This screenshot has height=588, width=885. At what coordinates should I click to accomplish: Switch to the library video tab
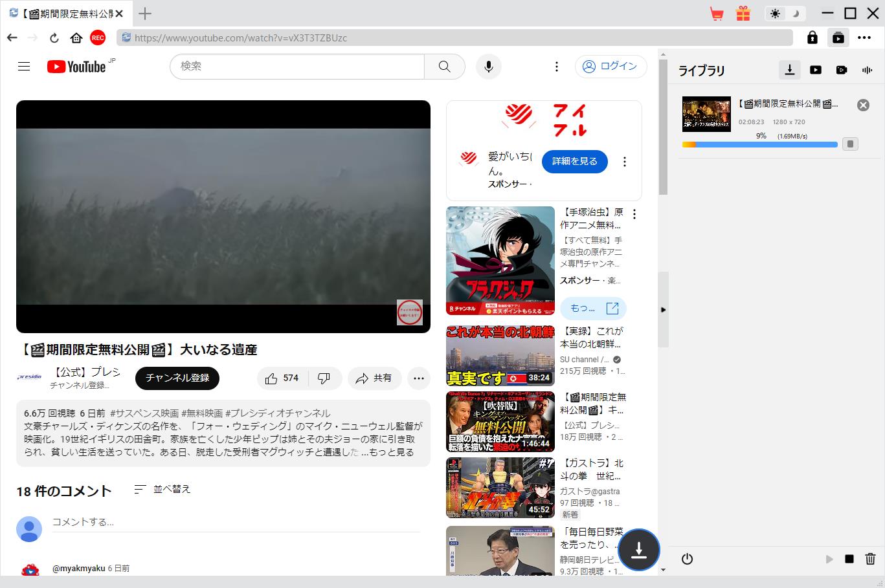click(x=816, y=70)
